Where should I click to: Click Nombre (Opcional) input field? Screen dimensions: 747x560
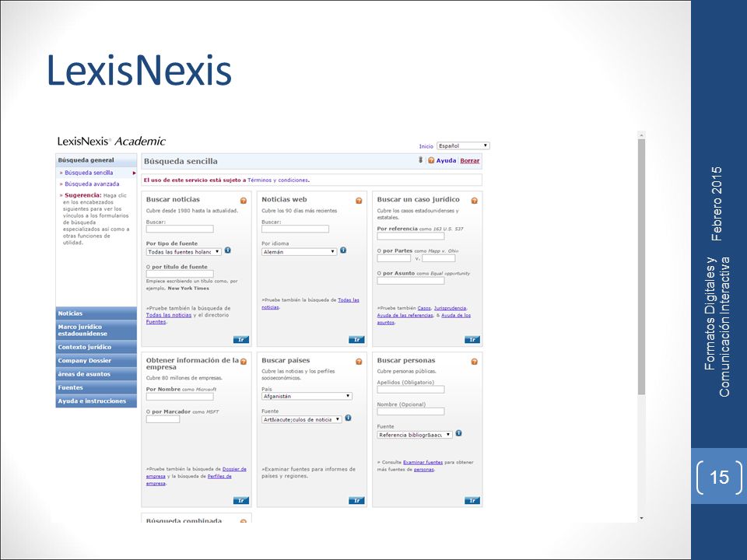point(411,411)
